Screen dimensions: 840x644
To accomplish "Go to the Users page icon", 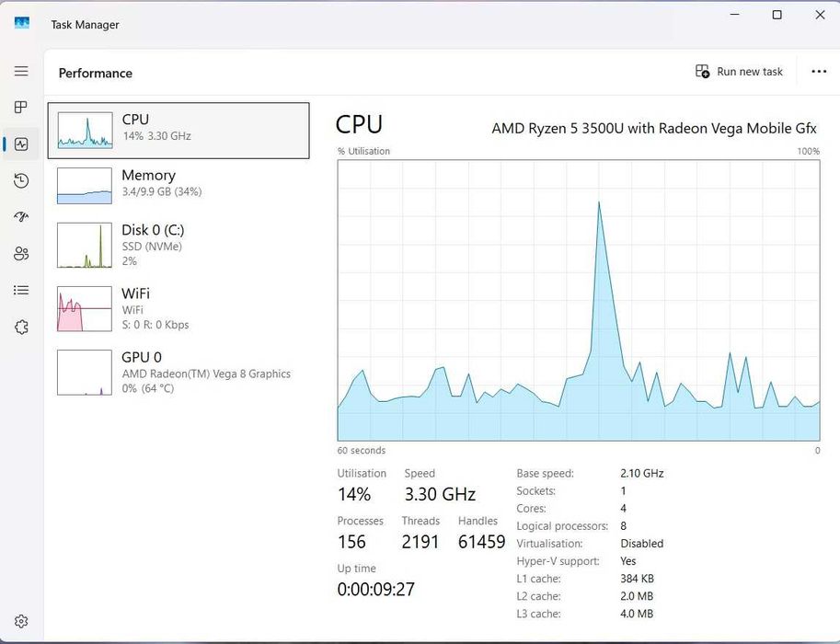I will tap(21, 254).
